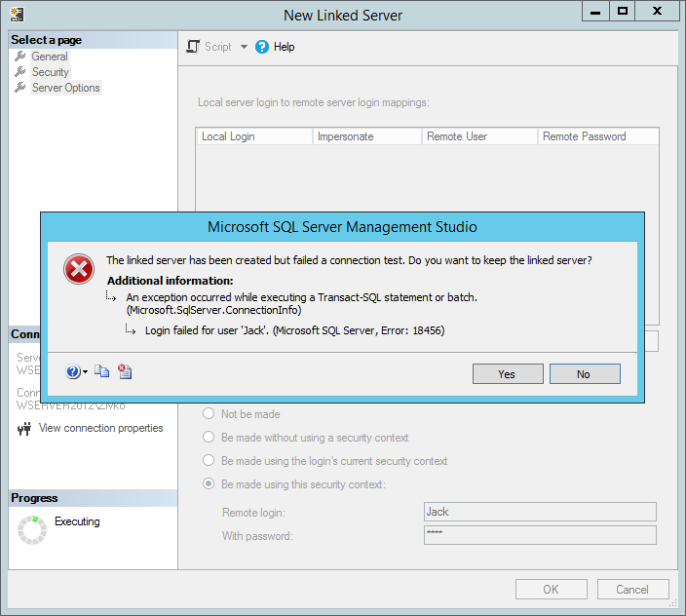The width and height of the screenshot is (686, 616).
Task: Click the Server Options wrench icon
Action: click(x=20, y=88)
